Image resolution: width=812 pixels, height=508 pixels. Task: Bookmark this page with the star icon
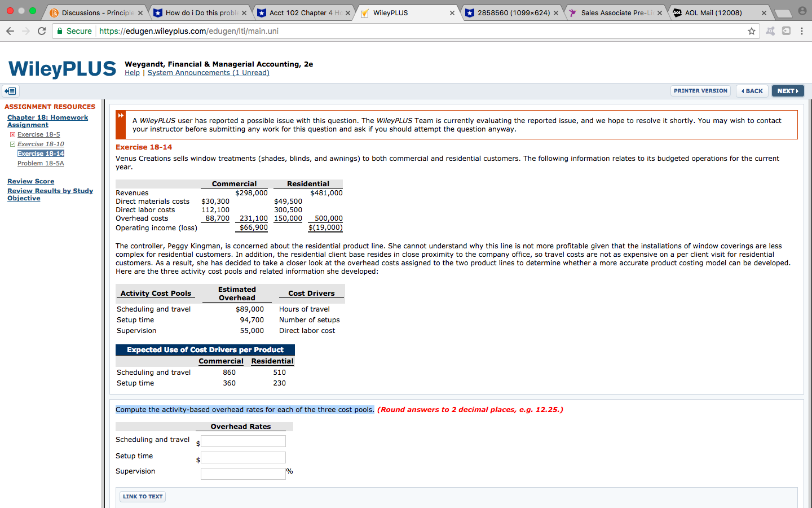point(752,31)
